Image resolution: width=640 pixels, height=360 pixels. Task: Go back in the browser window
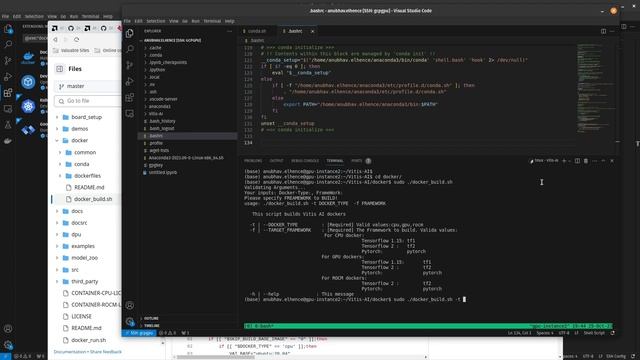pos(56,40)
